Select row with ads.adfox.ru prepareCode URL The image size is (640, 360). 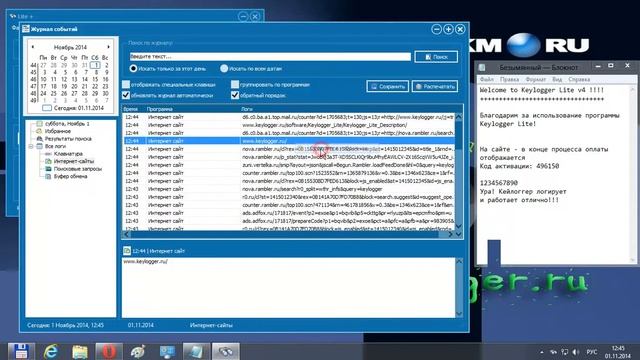(289, 221)
